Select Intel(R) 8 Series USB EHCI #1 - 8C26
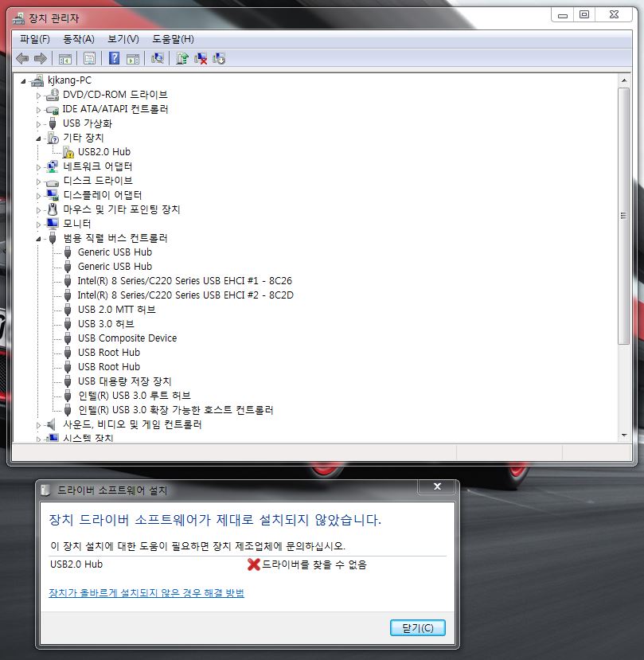 (x=185, y=281)
